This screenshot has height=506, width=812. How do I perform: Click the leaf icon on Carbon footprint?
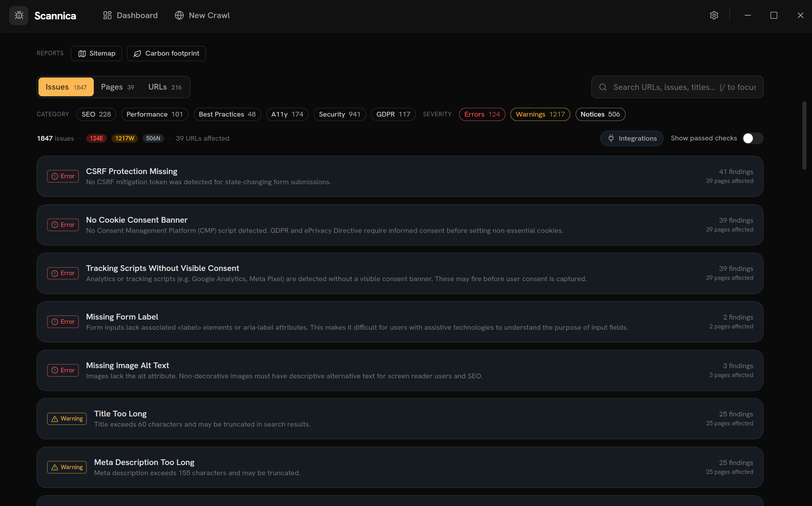[137, 53]
